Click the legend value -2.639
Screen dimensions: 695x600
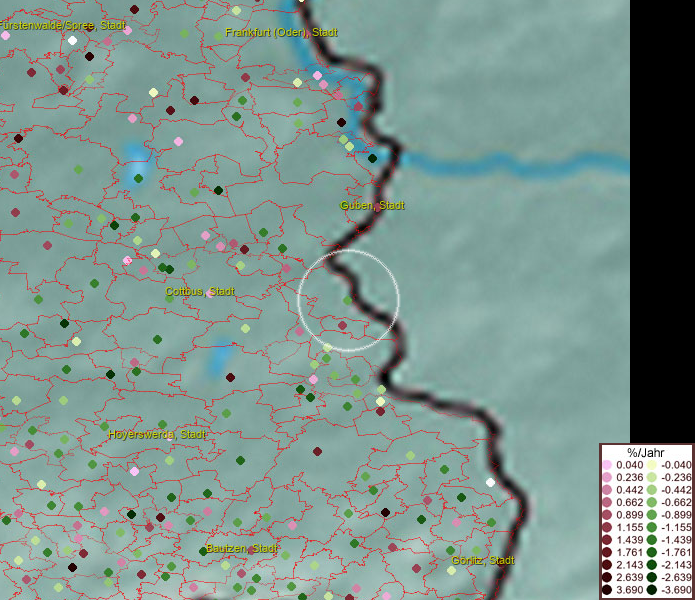676,577
